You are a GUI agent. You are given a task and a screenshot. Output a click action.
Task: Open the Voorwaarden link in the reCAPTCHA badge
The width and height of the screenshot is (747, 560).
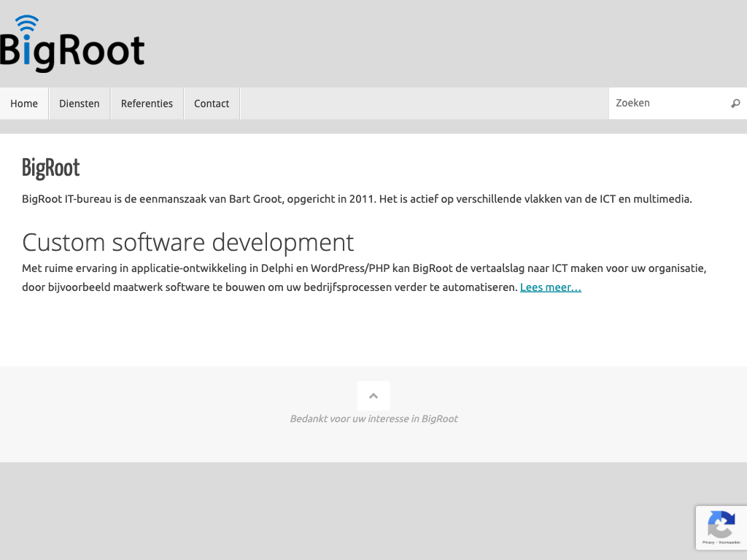(729, 542)
